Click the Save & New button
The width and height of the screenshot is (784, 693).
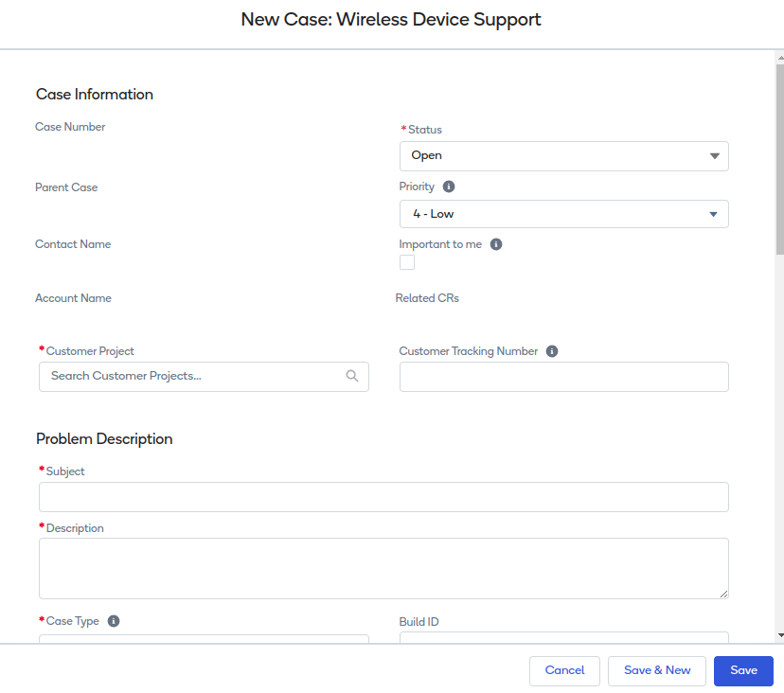tap(656, 670)
